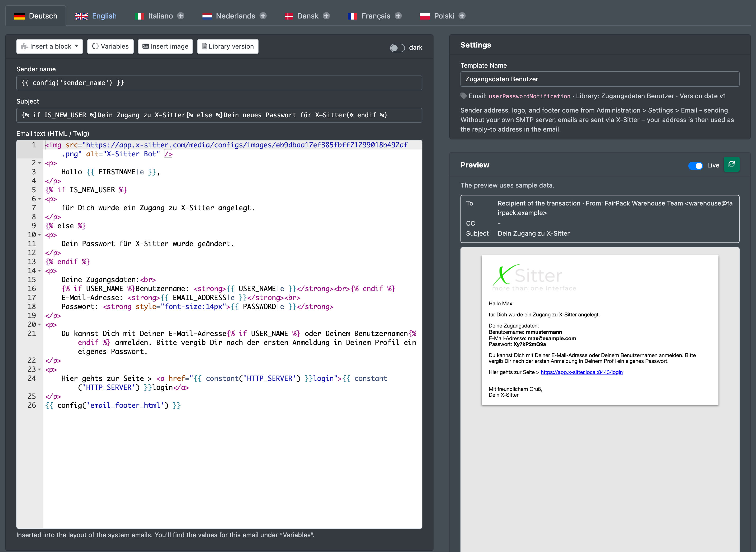Collapse the code fold at line 23
Screen dimensions: 756x552
click(x=39, y=369)
